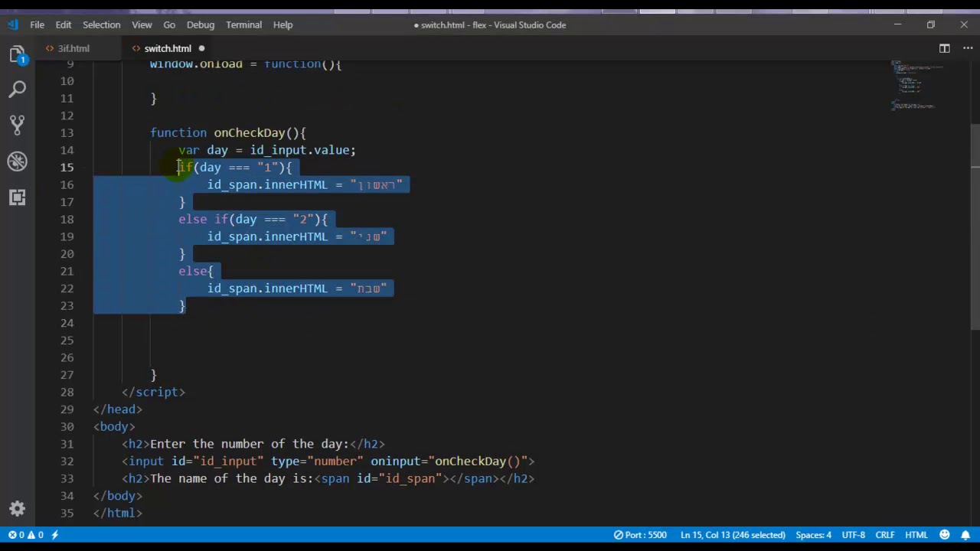Open the File menu

click(x=37, y=24)
